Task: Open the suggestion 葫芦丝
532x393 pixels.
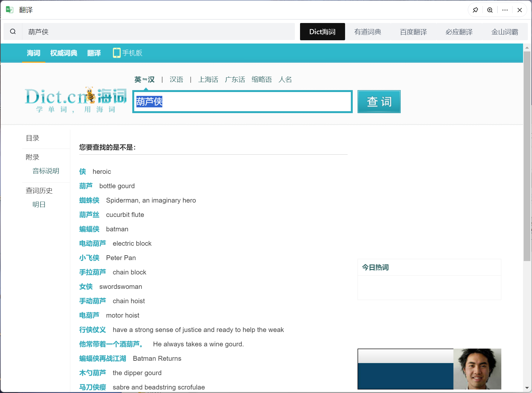Action: pos(89,215)
